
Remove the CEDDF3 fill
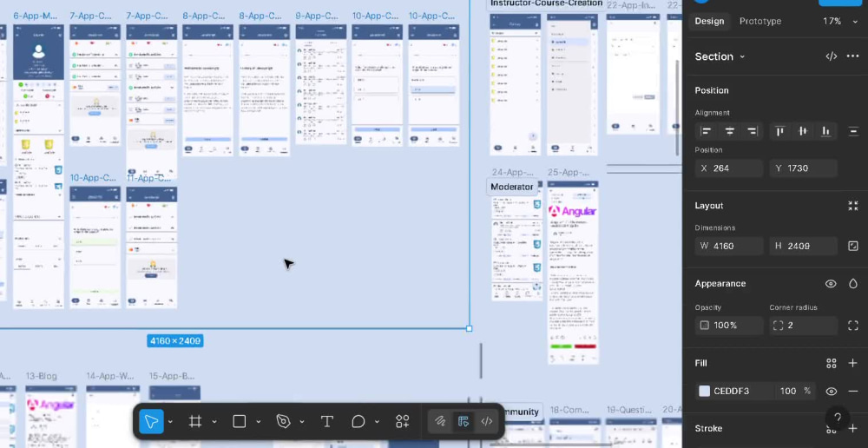[853, 391]
